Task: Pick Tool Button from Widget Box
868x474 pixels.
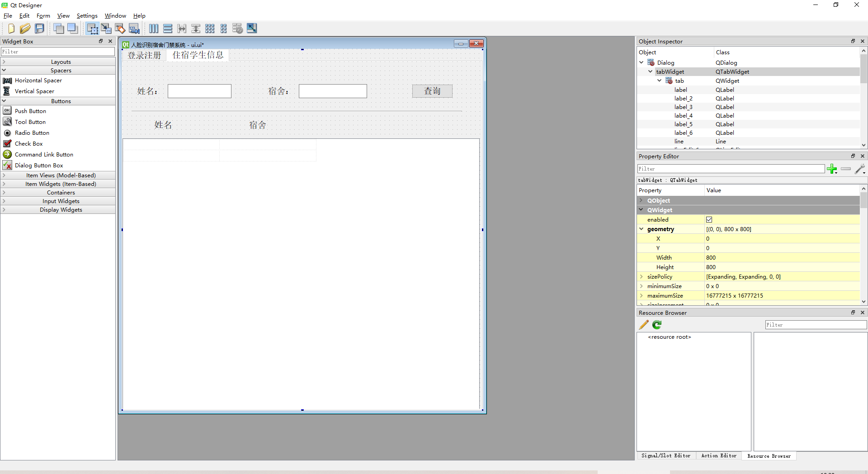Action: coord(30,122)
